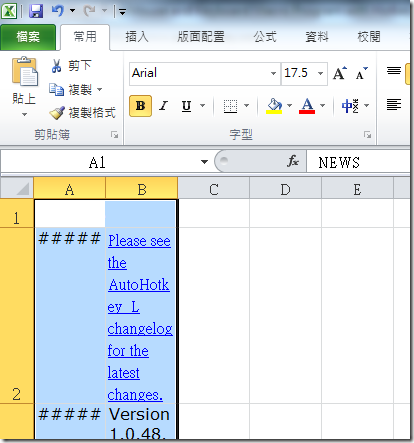
Task: Select column A header
Action: 70,189
